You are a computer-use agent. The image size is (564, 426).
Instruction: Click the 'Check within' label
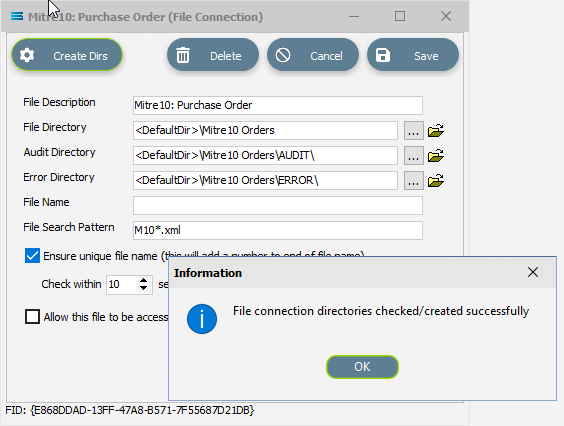coord(71,284)
